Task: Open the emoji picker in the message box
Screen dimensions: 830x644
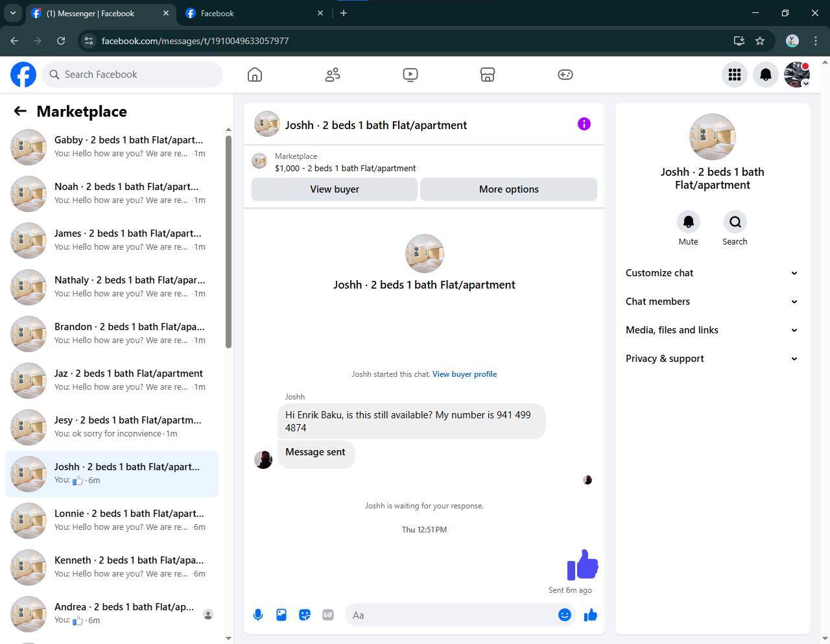Action: 565,615
